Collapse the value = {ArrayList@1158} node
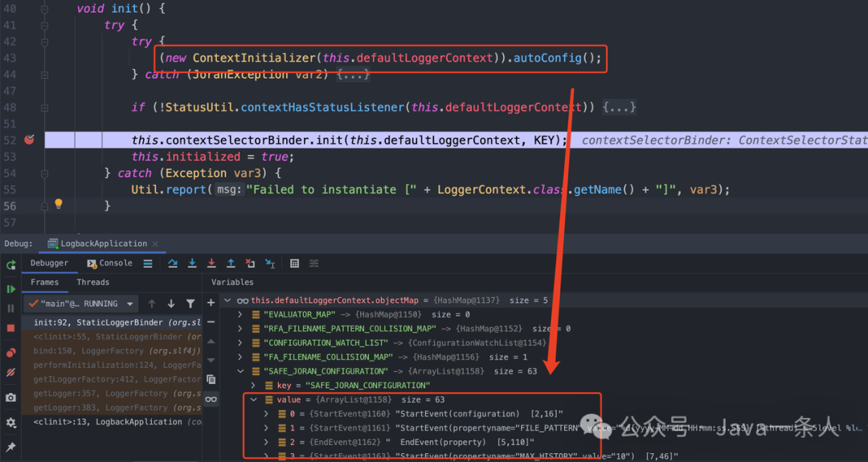868x462 pixels. 253,399
